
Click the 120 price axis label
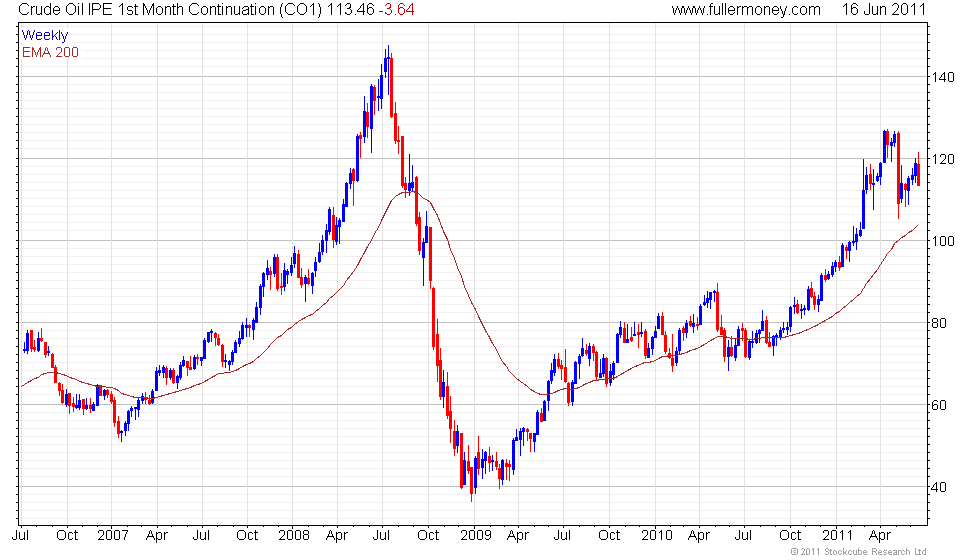point(942,159)
